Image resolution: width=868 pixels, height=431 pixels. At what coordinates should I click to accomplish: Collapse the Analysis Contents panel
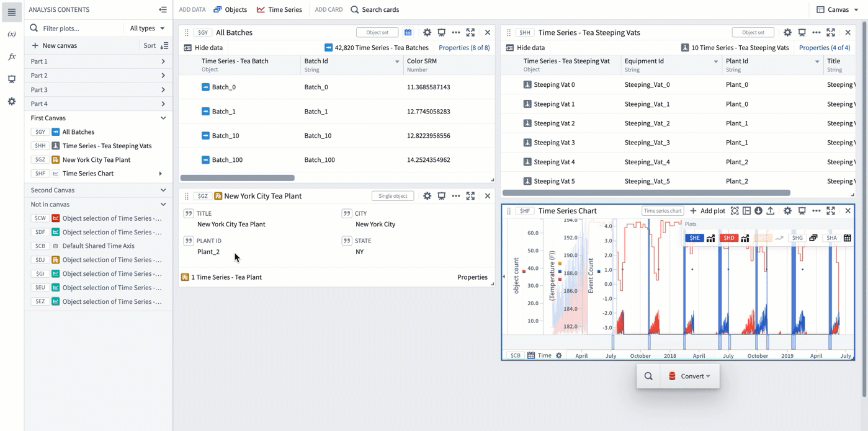(163, 9)
